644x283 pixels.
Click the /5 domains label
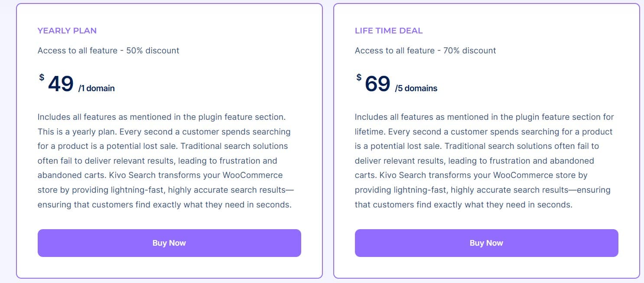point(417,88)
